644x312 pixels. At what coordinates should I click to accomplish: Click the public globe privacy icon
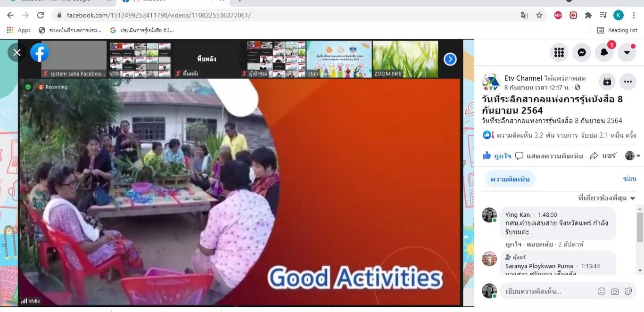(x=578, y=88)
